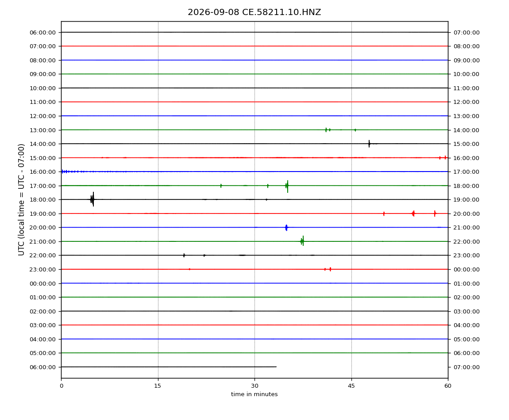The image size is (509, 420).
Task: Click the large black spike on 18:00:00 trace
Action: [92, 199]
